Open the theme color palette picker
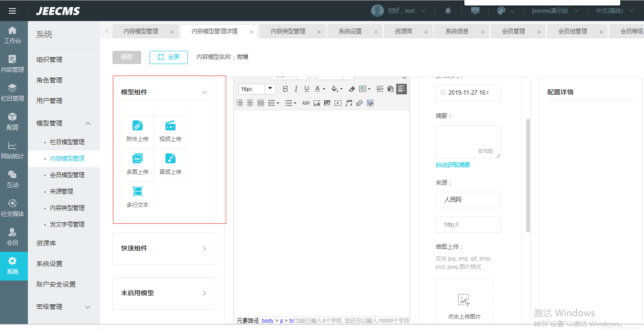This screenshot has width=644, height=330. pos(502,11)
